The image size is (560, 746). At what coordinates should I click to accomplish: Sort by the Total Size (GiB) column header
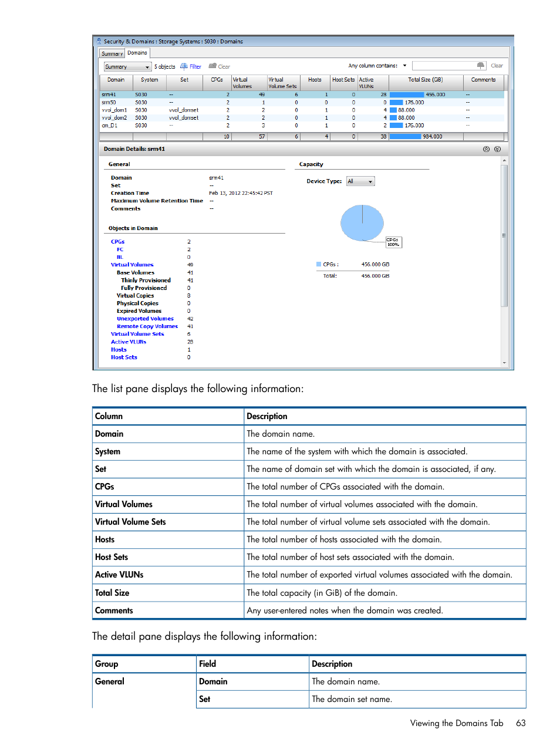[426, 82]
